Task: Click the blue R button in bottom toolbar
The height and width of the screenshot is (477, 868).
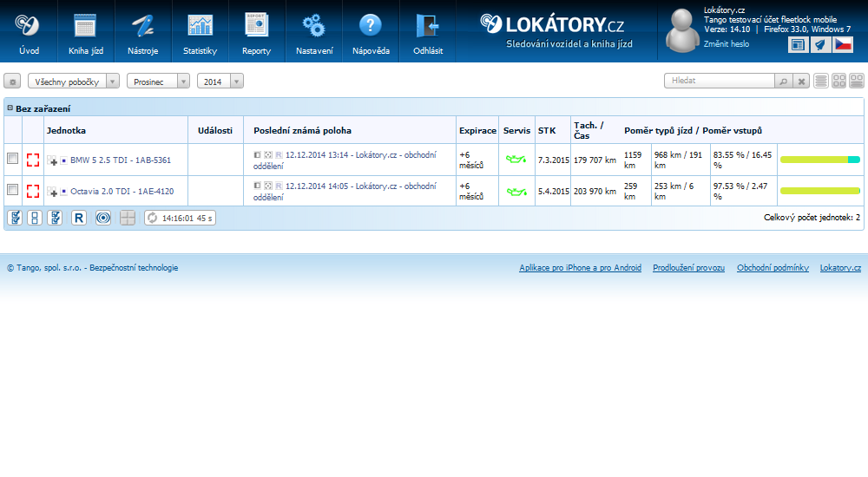Action: (x=79, y=218)
